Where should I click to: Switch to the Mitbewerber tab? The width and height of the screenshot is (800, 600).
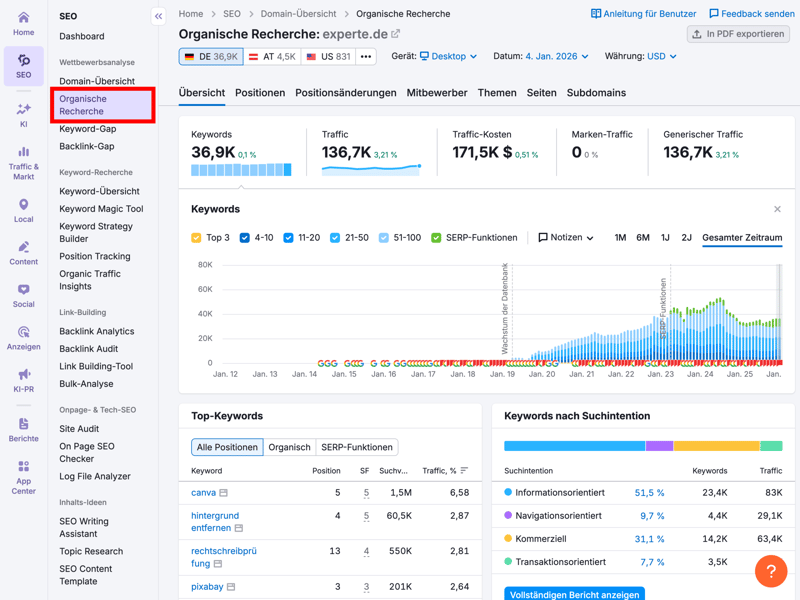pyautogui.click(x=436, y=93)
